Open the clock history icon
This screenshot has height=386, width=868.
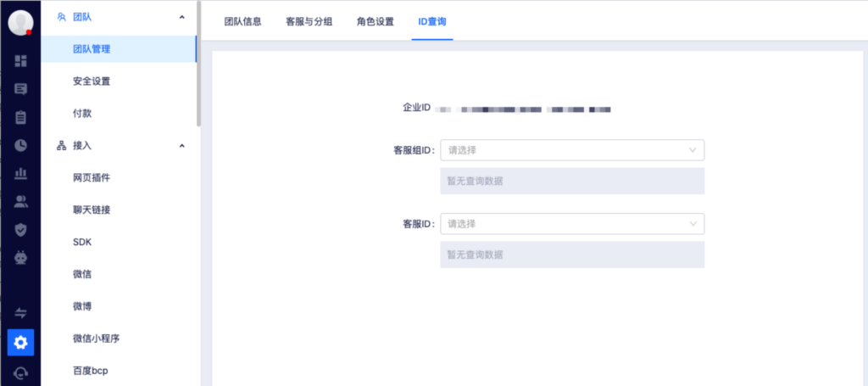21,145
